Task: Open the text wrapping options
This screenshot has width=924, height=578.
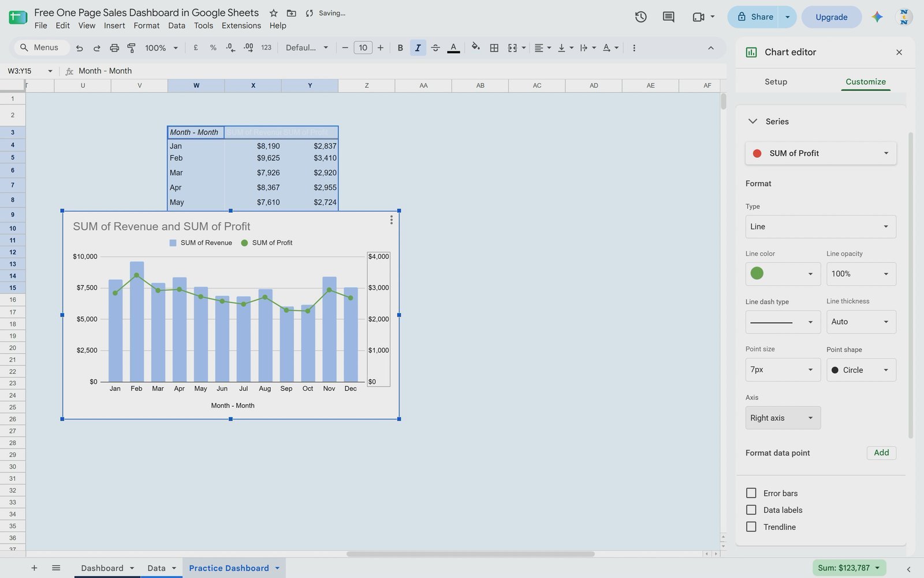Action: click(x=587, y=48)
